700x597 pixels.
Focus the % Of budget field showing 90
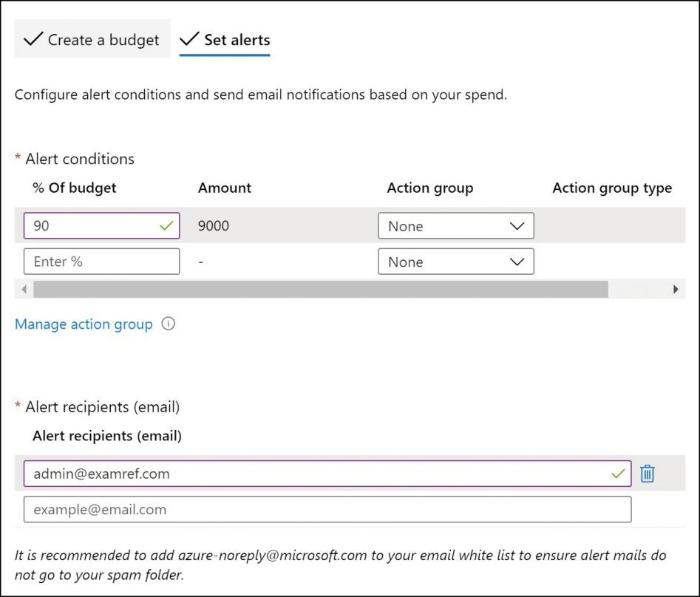pos(102,226)
